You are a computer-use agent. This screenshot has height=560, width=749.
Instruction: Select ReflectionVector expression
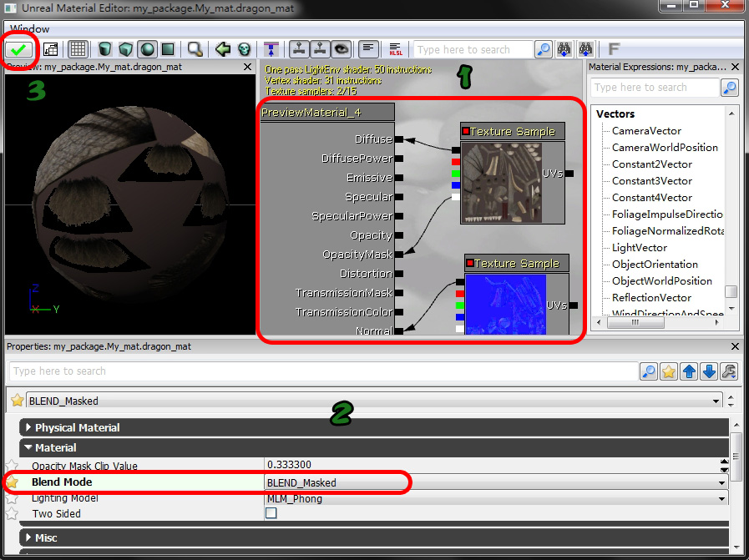click(651, 298)
